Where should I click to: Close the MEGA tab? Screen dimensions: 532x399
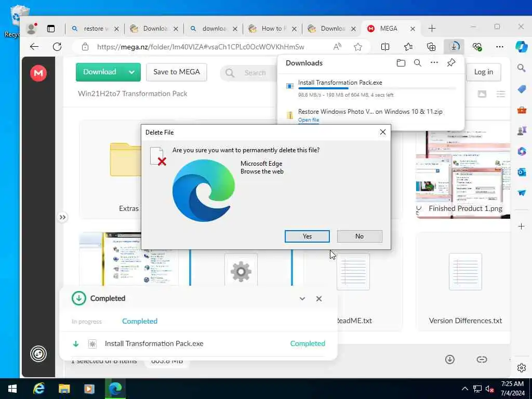coord(413,29)
